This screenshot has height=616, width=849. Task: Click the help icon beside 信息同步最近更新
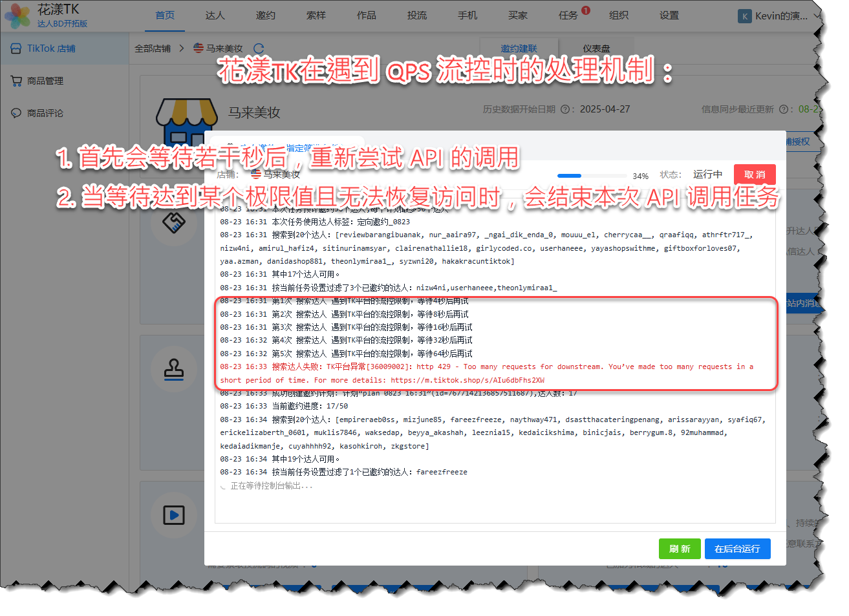coord(783,110)
